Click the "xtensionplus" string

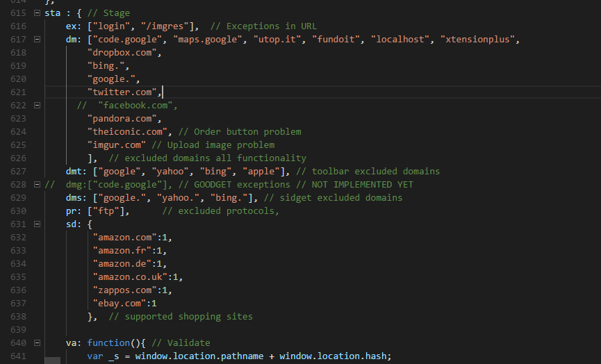(477, 40)
